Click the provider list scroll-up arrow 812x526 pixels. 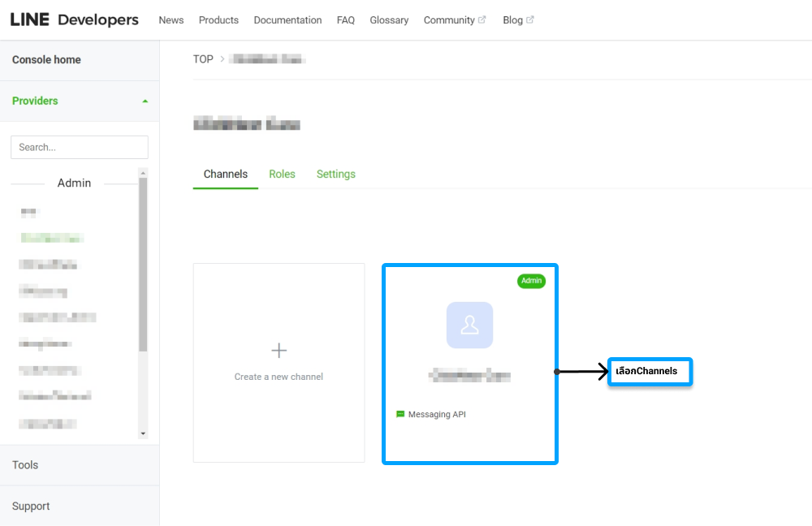pos(143,172)
